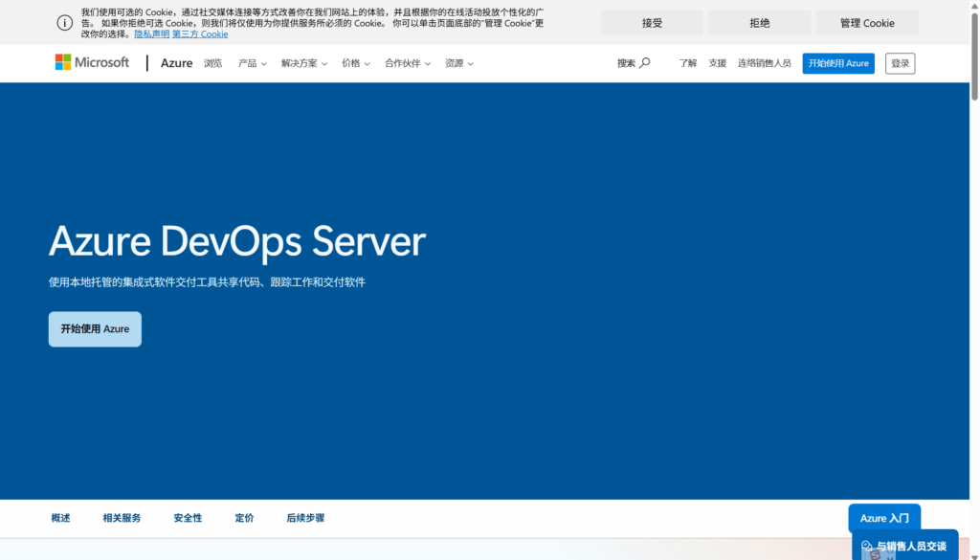This screenshot has width=980, height=560.
Task: Go to Azure home link
Action: pos(176,63)
